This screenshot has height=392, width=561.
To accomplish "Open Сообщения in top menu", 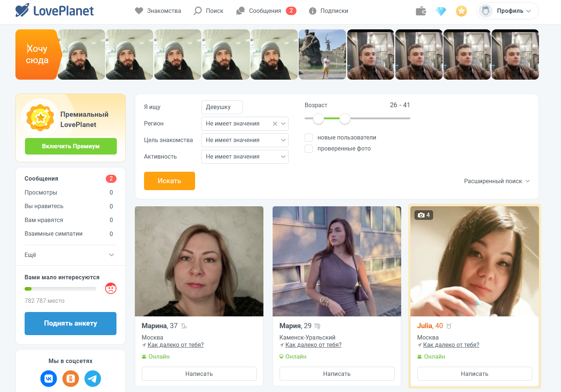I will click(x=259, y=11).
